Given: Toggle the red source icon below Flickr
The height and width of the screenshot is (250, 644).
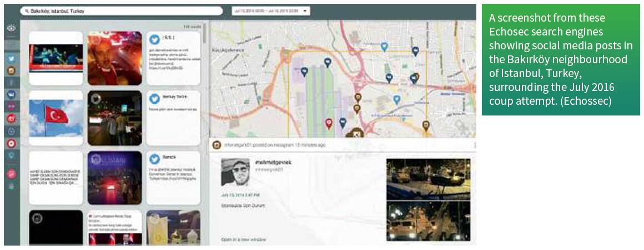Looking at the screenshot, I should 12,119.
